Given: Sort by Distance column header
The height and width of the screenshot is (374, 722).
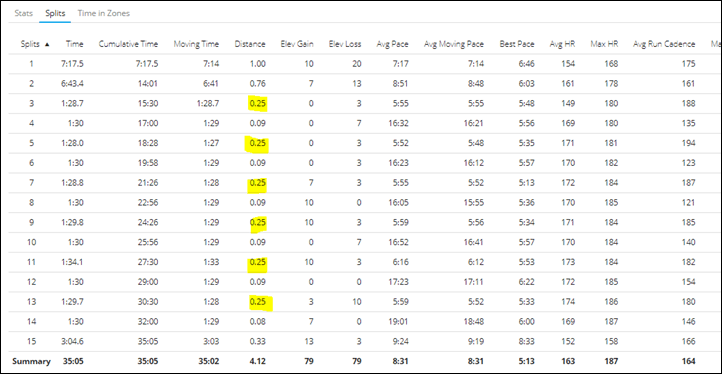Looking at the screenshot, I should [x=250, y=44].
